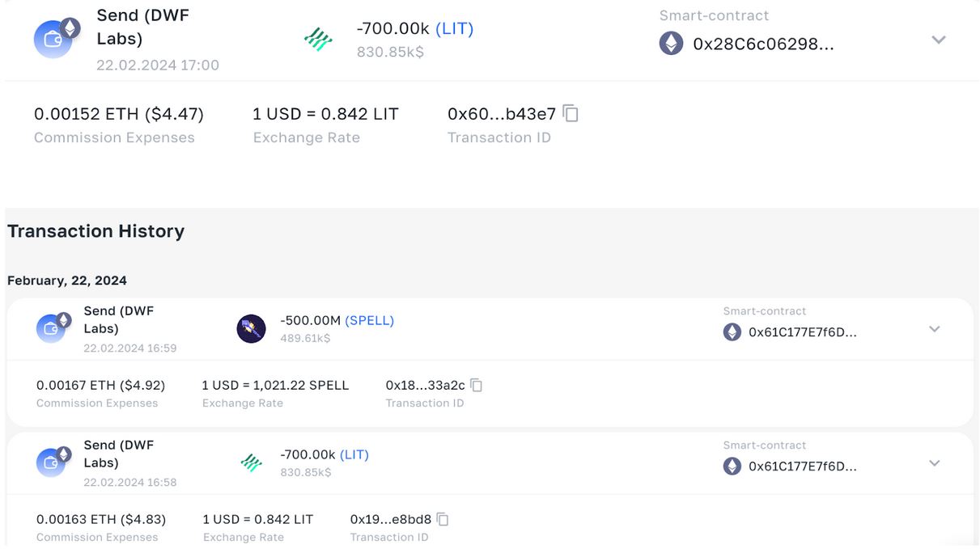Screen dimensions: 980x549
Task: Collapse the SPELL transaction details chevron
Action: pyautogui.click(x=935, y=329)
